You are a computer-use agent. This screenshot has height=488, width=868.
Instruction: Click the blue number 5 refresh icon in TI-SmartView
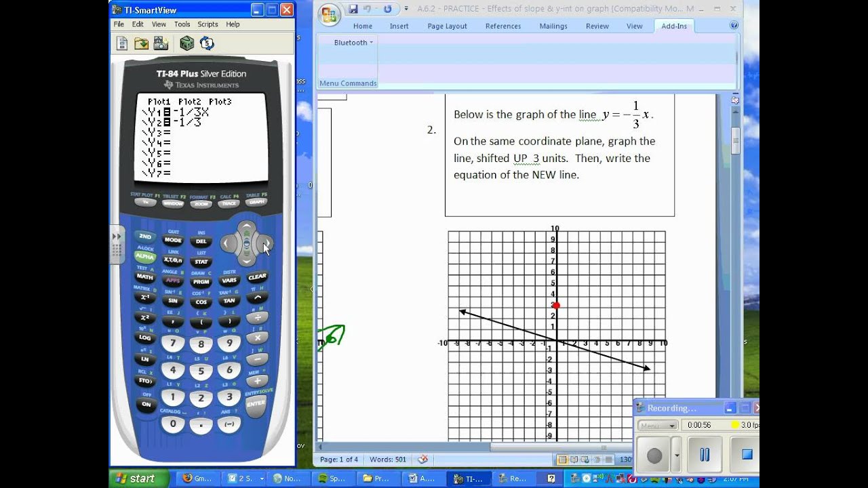[x=207, y=43]
